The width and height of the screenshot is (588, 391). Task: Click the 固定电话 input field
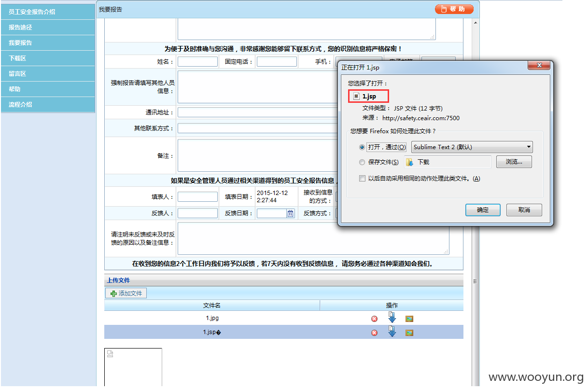pos(277,62)
